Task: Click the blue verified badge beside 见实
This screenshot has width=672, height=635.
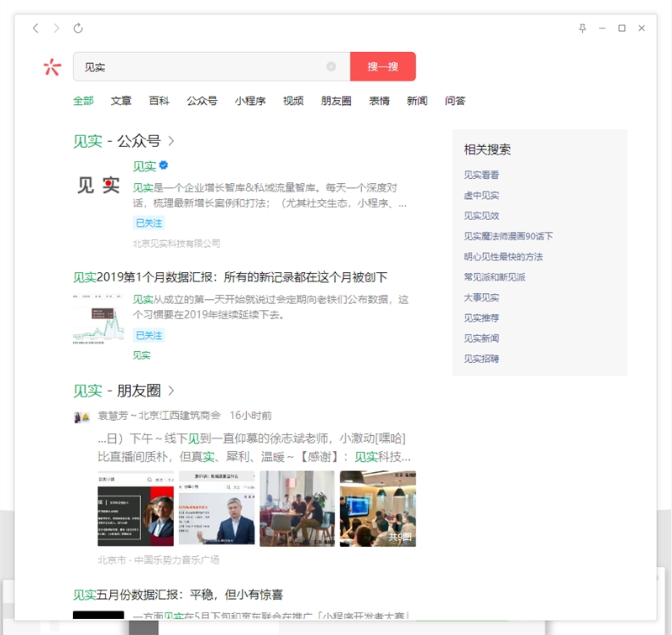Action: 163,165
